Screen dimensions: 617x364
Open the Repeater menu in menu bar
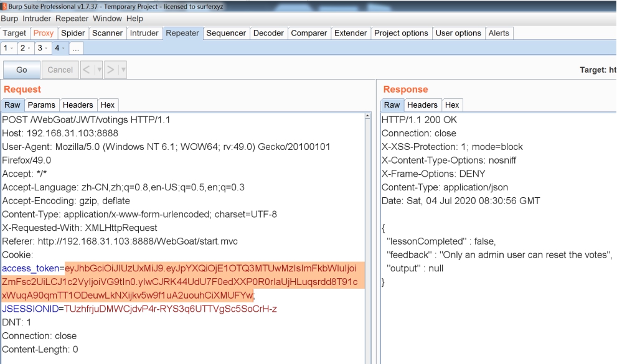coord(72,19)
